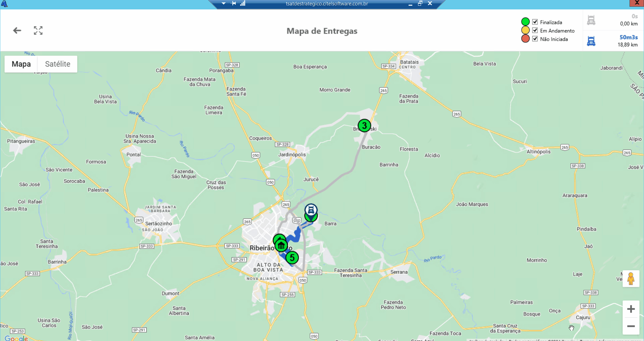The width and height of the screenshot is (644, 341).
Task: Switch to the Mapa view tab
Action: point(21,64)
